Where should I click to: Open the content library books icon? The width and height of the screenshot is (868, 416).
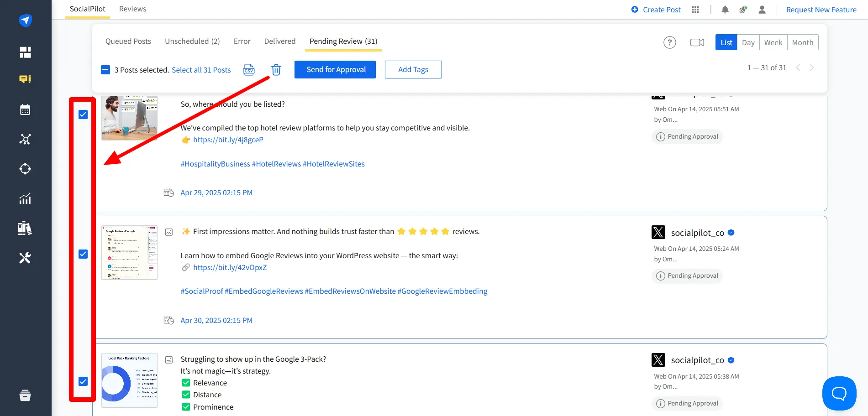[25, 228]
